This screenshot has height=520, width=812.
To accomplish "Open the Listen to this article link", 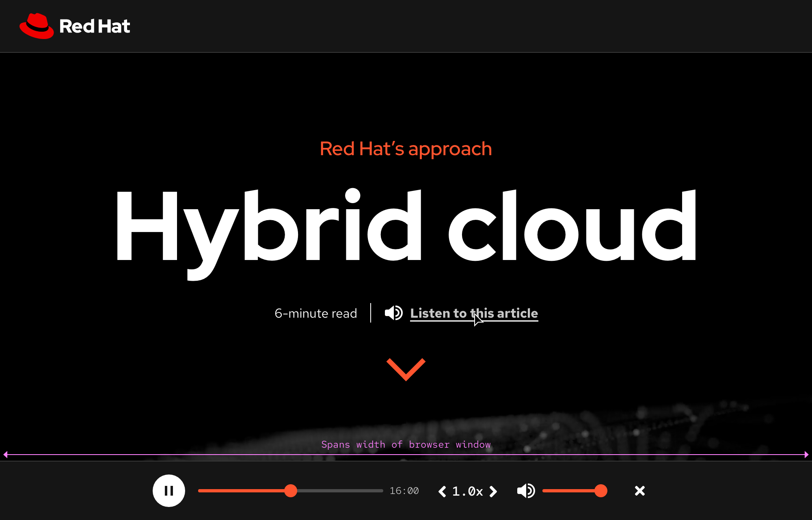I will pyautogui.click(x=474, y=313).
